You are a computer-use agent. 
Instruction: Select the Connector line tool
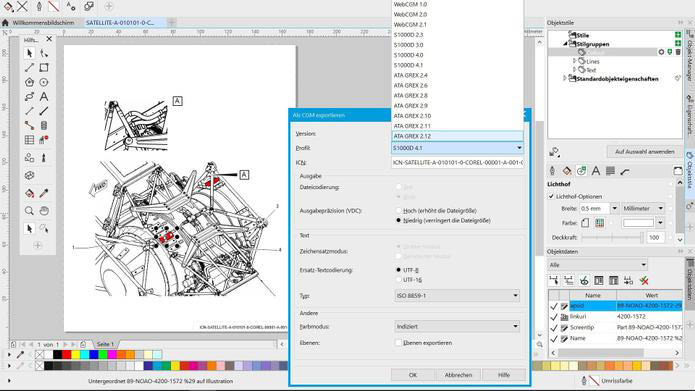[x=29, y=125]
